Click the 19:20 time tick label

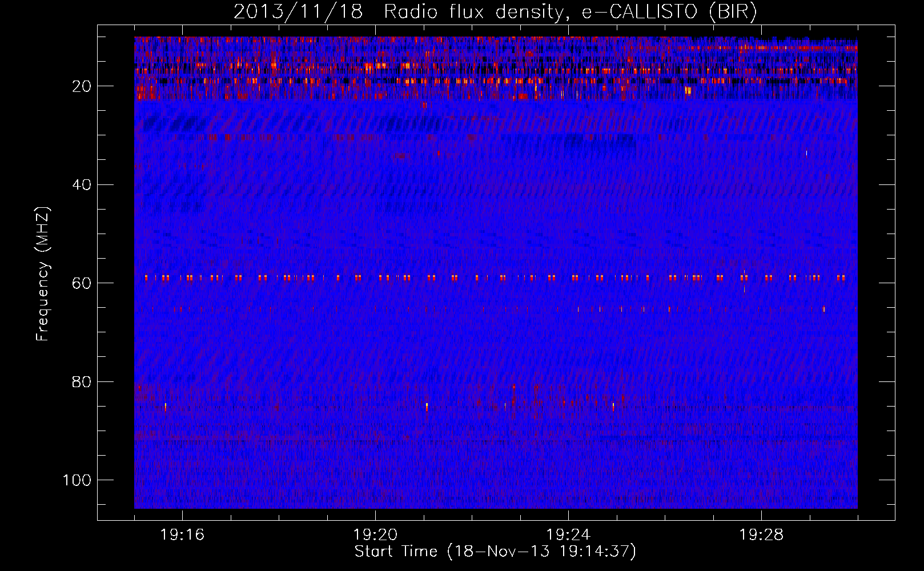point(375,535)
